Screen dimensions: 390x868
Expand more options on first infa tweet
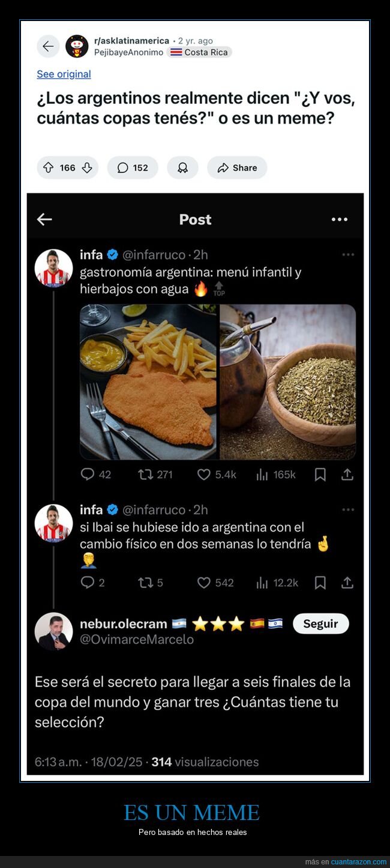pos(348,255)
